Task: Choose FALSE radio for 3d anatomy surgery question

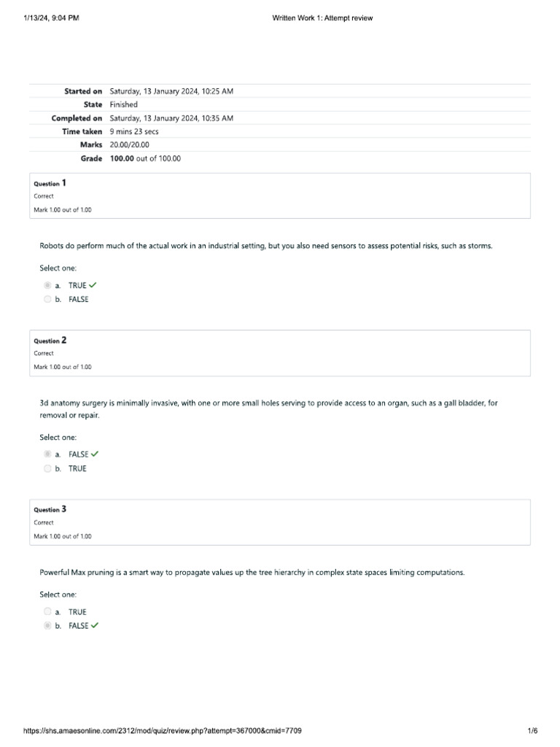Action: click(x=47, y=454)
